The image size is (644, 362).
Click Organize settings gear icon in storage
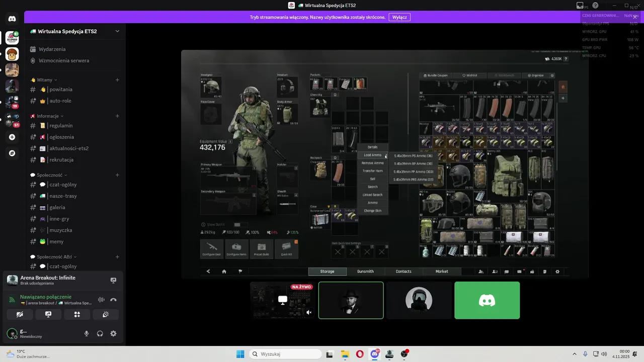click(x=552, y=75)
